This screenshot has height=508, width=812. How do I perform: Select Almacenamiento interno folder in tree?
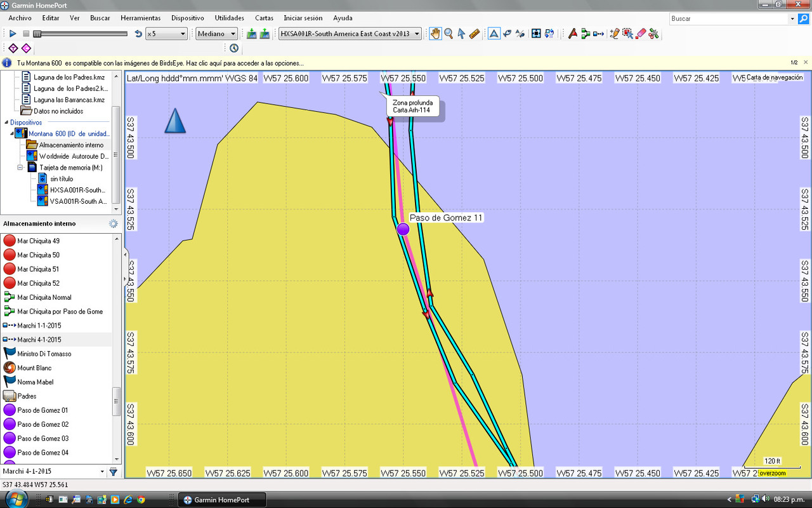point(71,145)
